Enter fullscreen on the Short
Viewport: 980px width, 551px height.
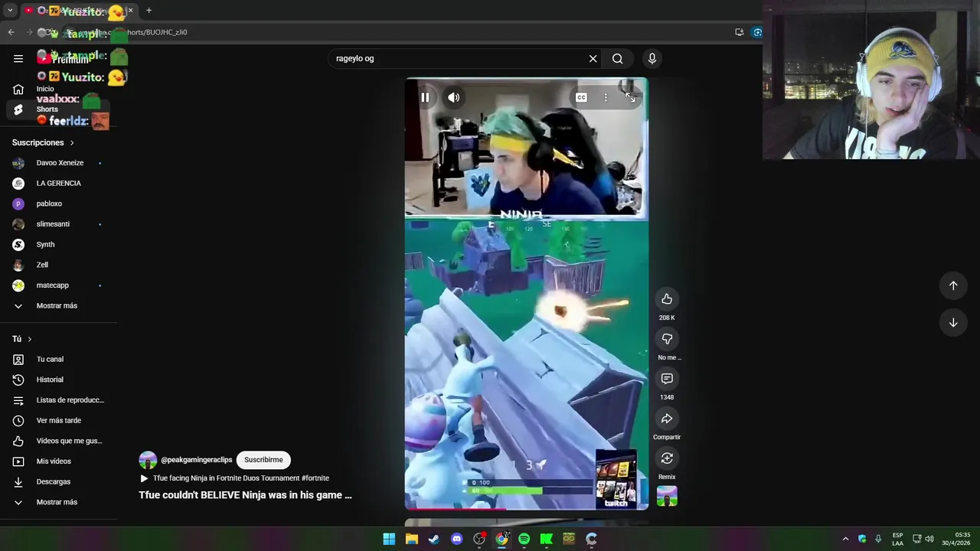coord(630,97)
